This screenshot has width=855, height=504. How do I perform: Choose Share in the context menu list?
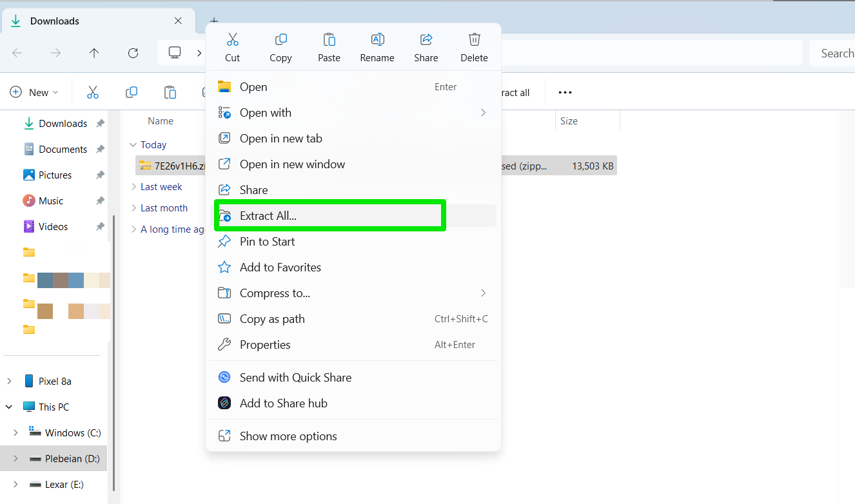point(353,190)
